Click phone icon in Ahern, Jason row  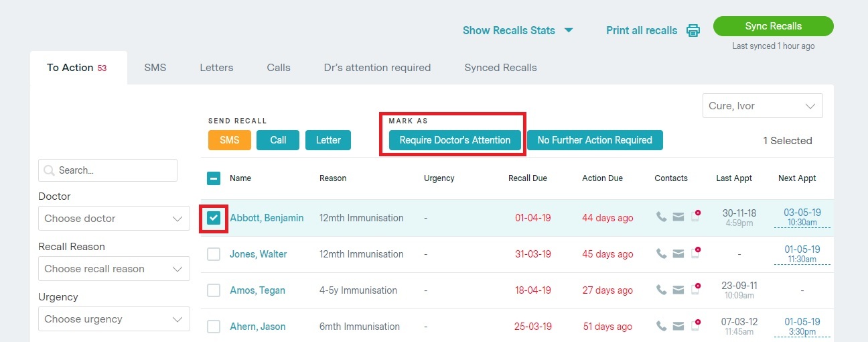661,326
